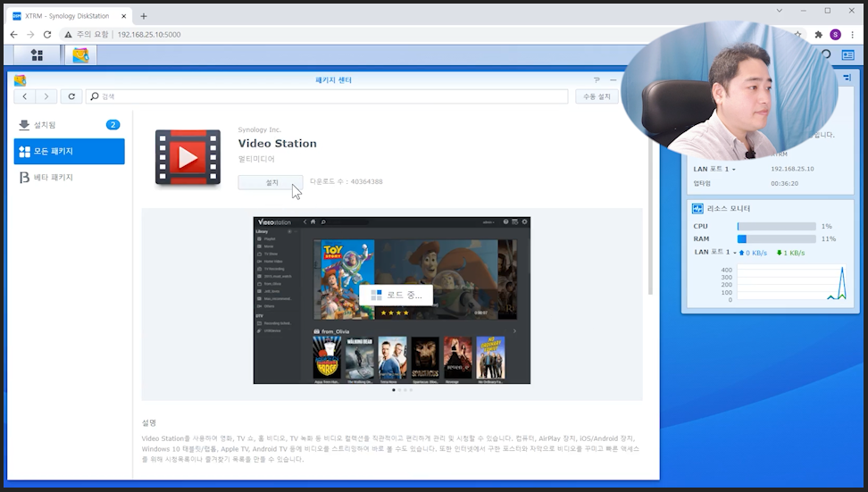
Task: Click the Package Center window title icon
Action: pos(20,80)
